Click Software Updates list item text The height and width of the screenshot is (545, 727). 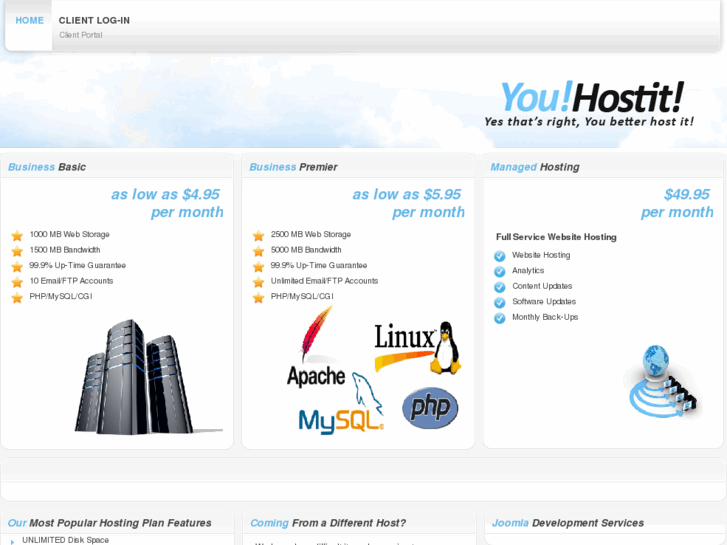coord(544,301)
